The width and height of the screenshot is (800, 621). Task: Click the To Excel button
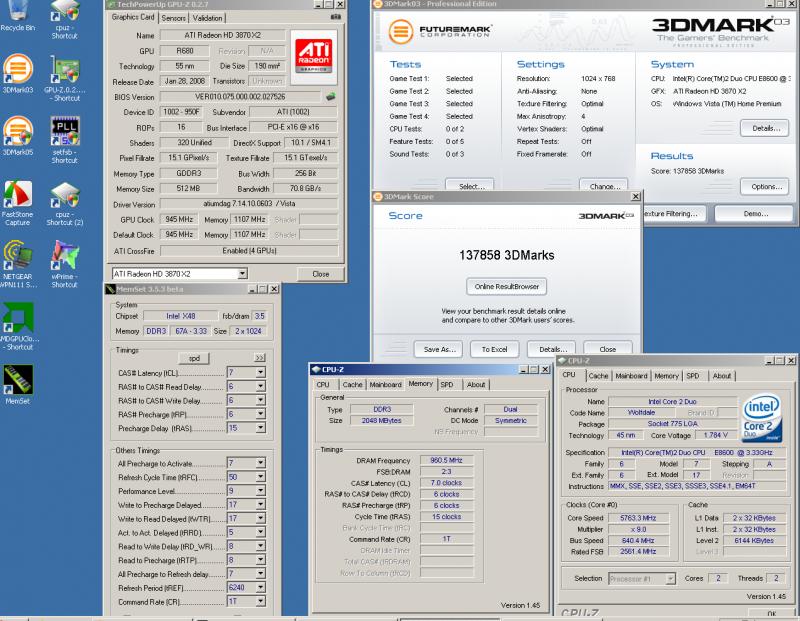[x=494, y=349]
